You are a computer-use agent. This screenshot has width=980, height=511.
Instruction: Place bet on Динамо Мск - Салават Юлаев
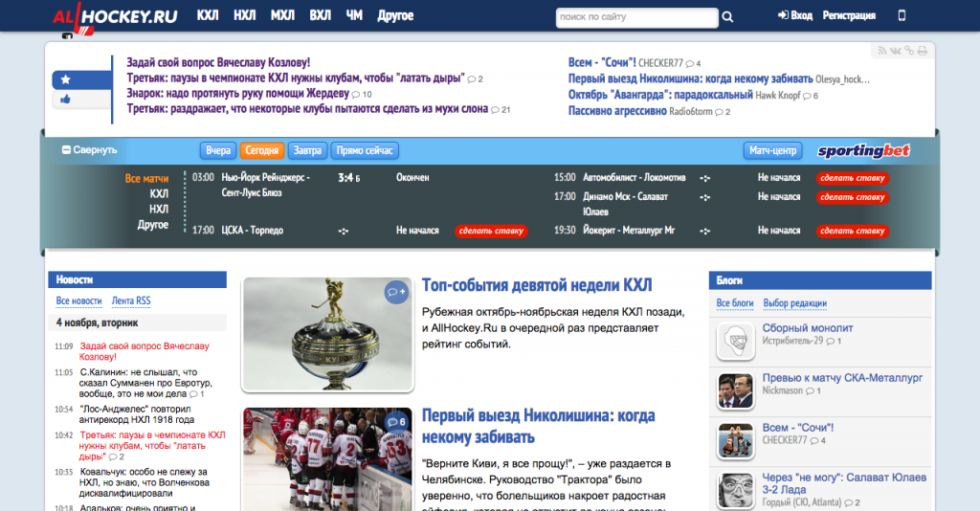point(853,197)
